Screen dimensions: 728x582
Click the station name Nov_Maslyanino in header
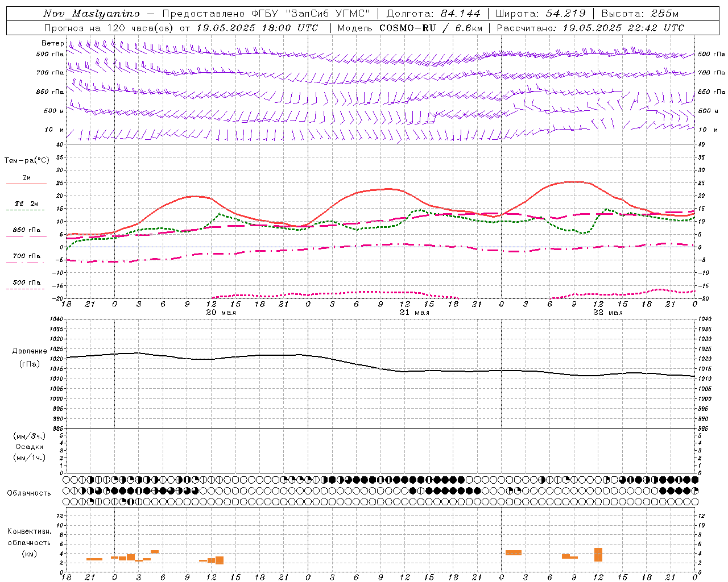tap(92, 14)
